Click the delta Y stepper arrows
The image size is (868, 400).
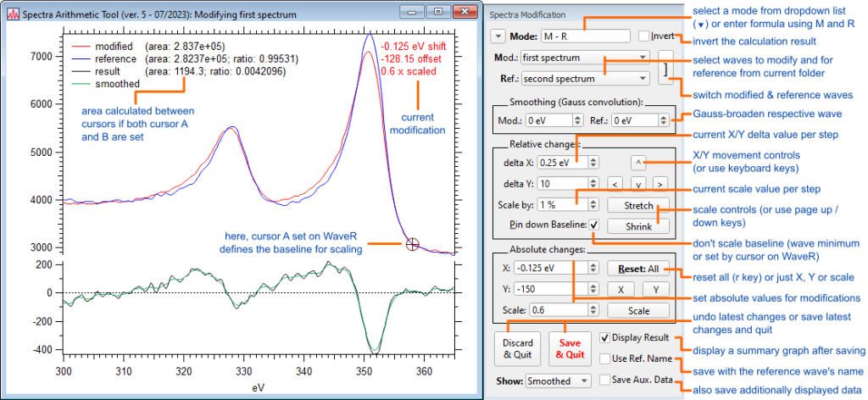coord(593,184)
